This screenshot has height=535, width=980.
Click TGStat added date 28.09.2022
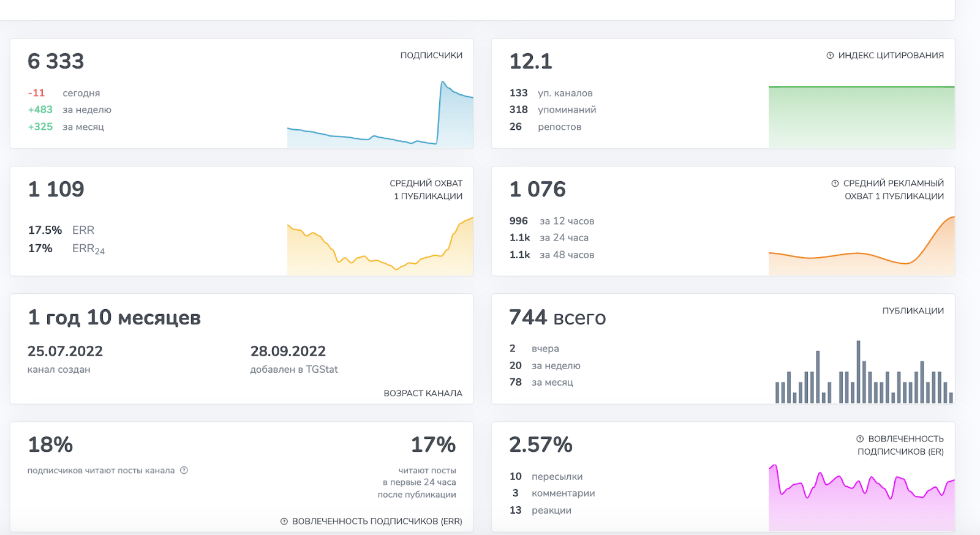pyautogui.click(x=288, y=351)
